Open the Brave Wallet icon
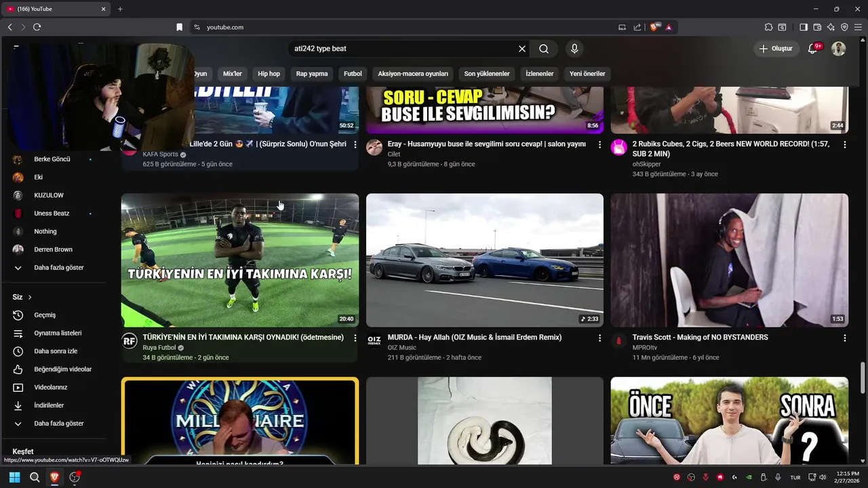 817,27
